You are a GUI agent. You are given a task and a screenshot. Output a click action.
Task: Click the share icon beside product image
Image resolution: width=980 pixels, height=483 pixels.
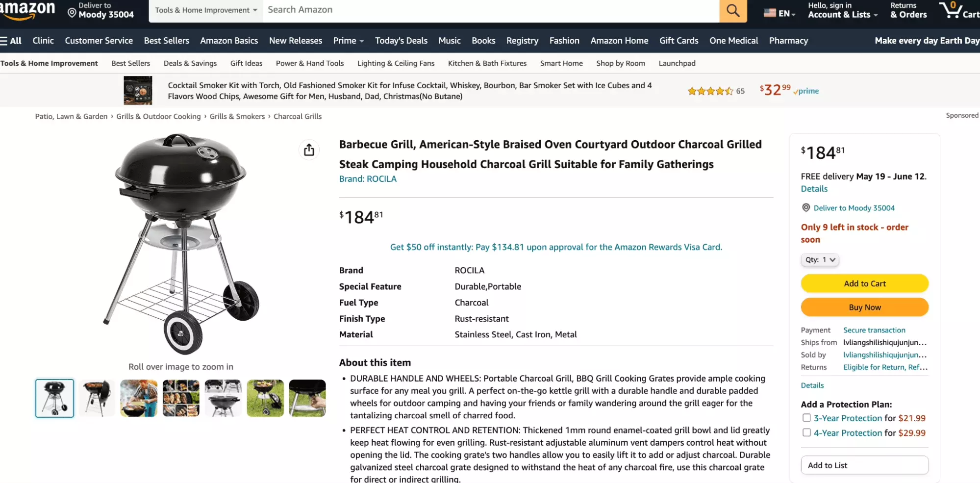click(309, 150)
